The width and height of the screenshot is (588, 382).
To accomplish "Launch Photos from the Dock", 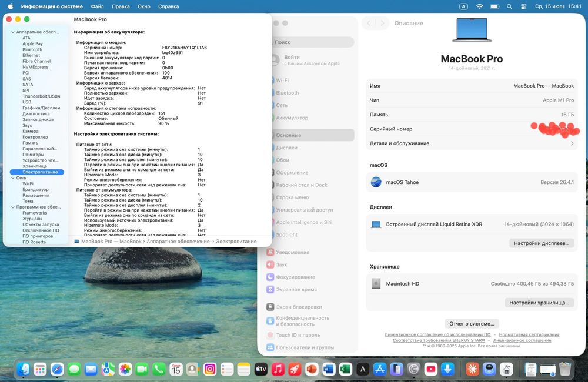I will click(x=125, y=369).
